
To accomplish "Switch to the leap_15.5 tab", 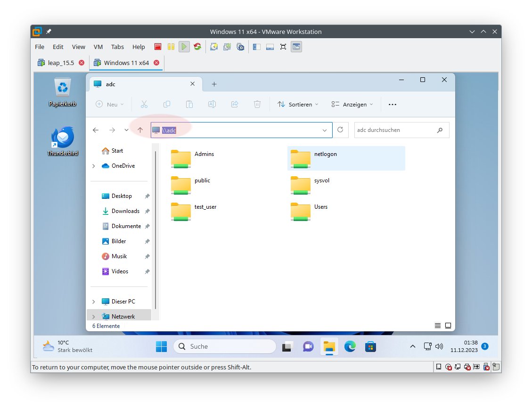I will coord(61,63).
